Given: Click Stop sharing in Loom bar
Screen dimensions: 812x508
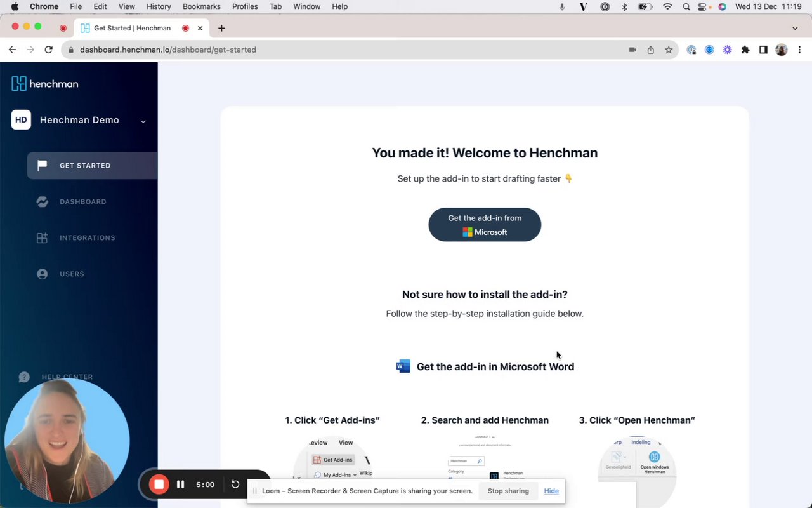Looking at the screenshot, I should (508, 491).
